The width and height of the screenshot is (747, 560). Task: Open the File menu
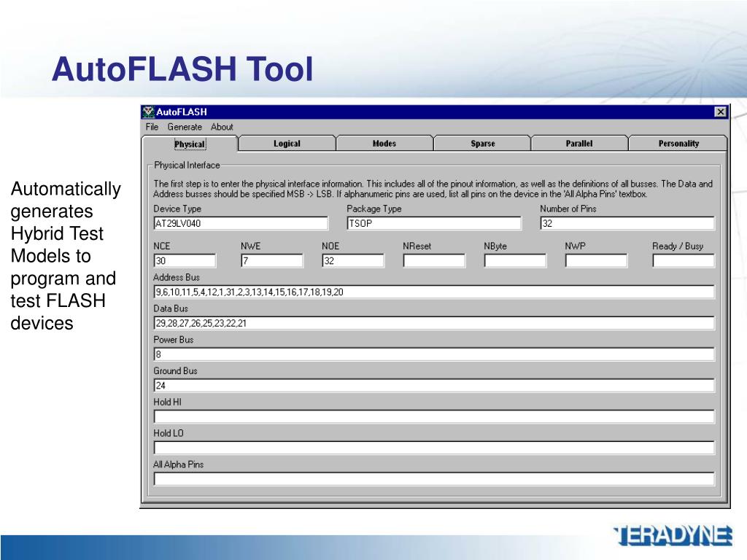click(x=152, y=127)
